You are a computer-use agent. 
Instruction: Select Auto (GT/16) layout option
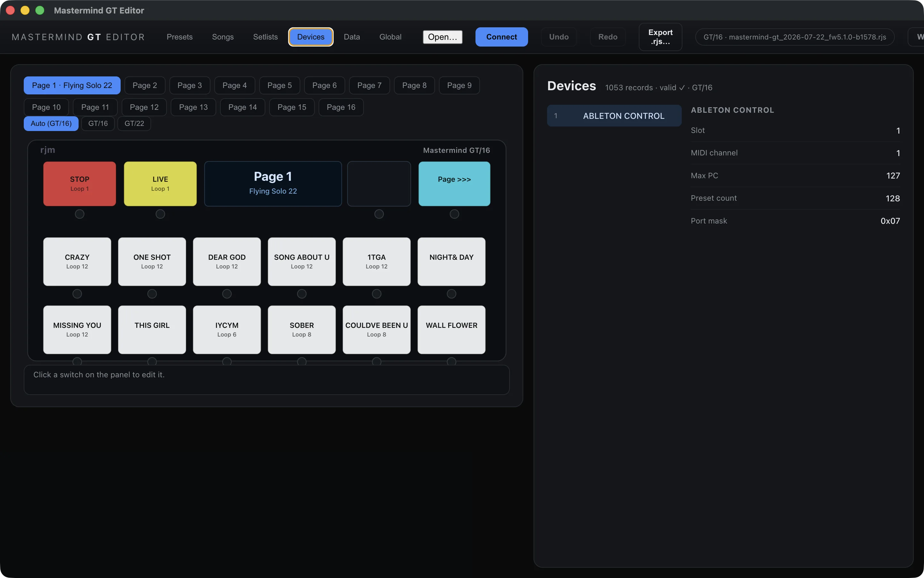pos(51,124)
